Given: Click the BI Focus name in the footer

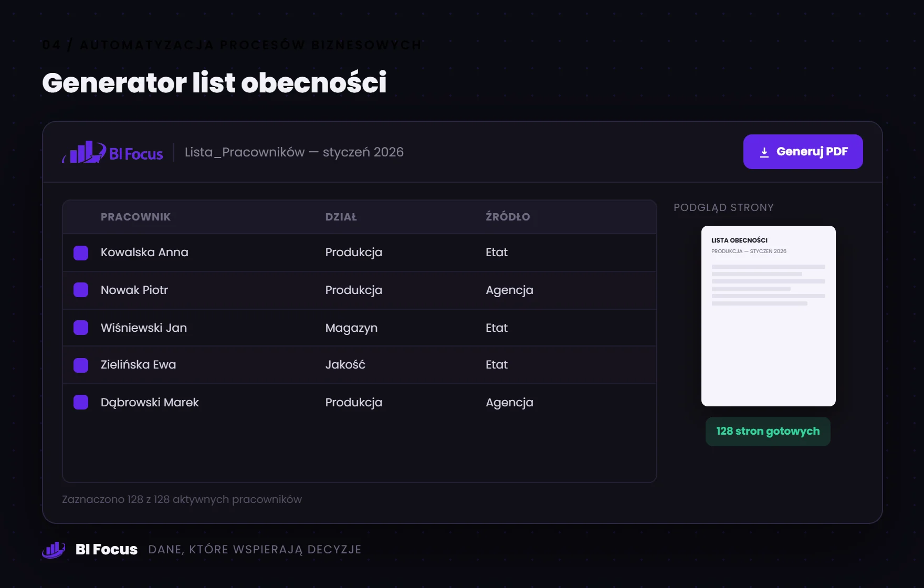Looking at the screenshot, I should [107, 550].
